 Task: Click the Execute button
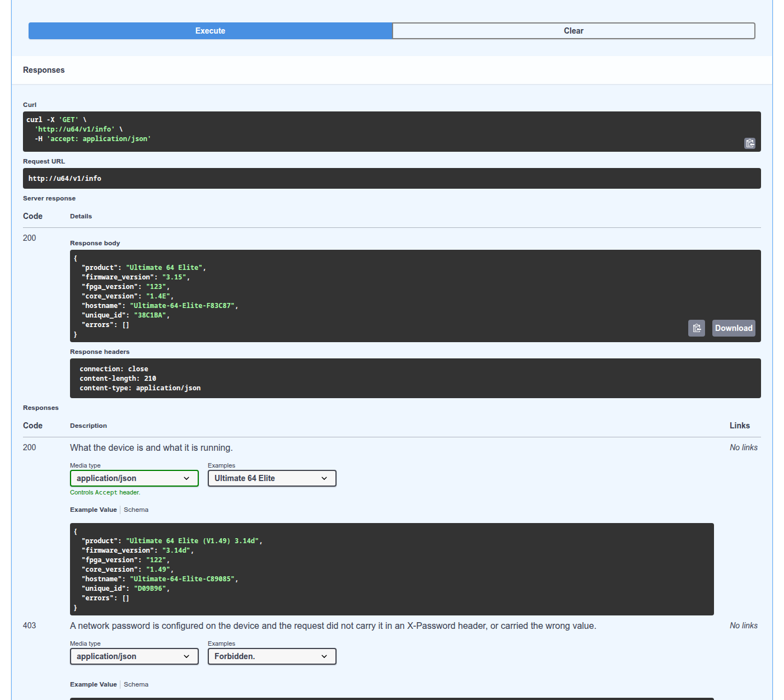click(210, 31)
